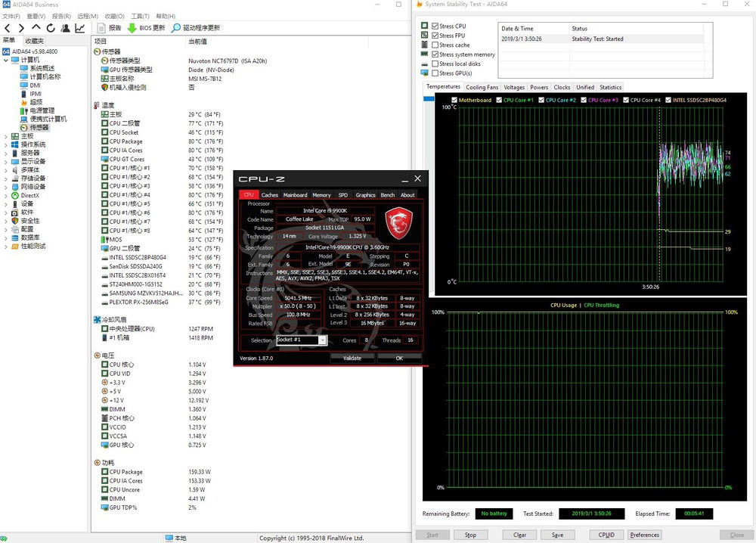This screenshot has width=756, height=543.
Task: Open CPUID from the stability test window
Action: click(606, 535)
